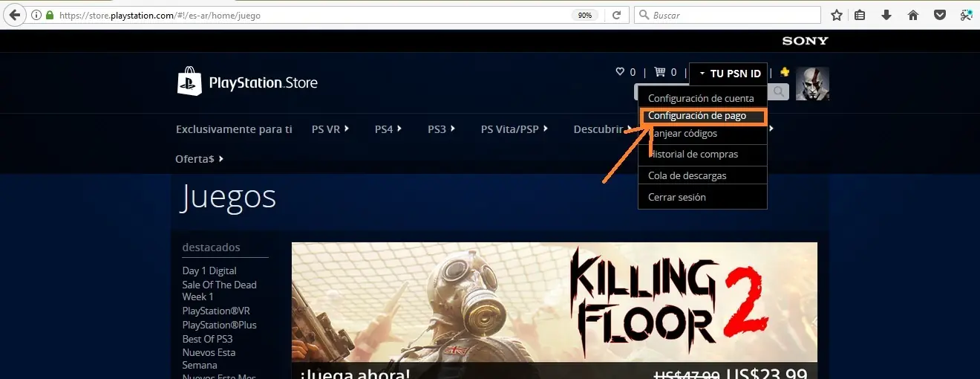Focus the browser Buscar search box

pos(727,15)
